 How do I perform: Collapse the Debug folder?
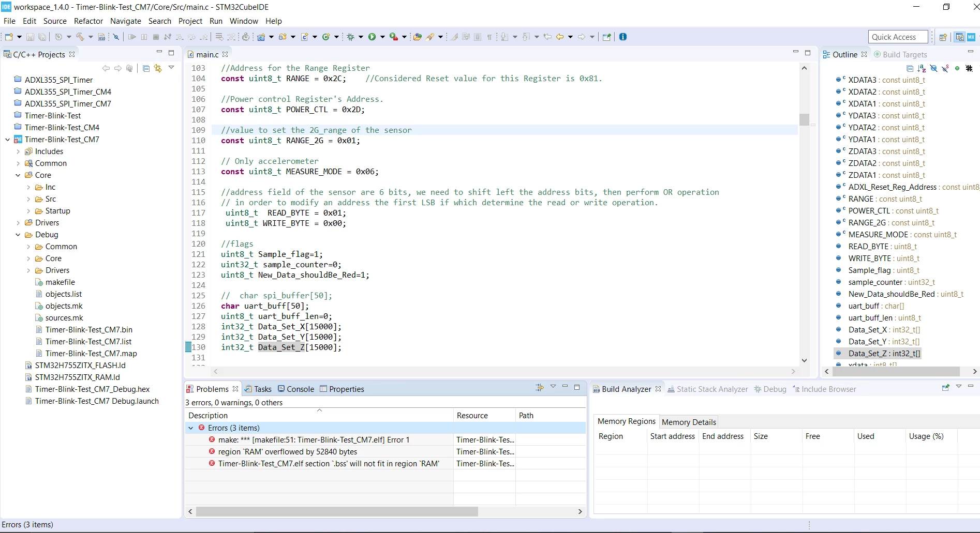(18, 235)
